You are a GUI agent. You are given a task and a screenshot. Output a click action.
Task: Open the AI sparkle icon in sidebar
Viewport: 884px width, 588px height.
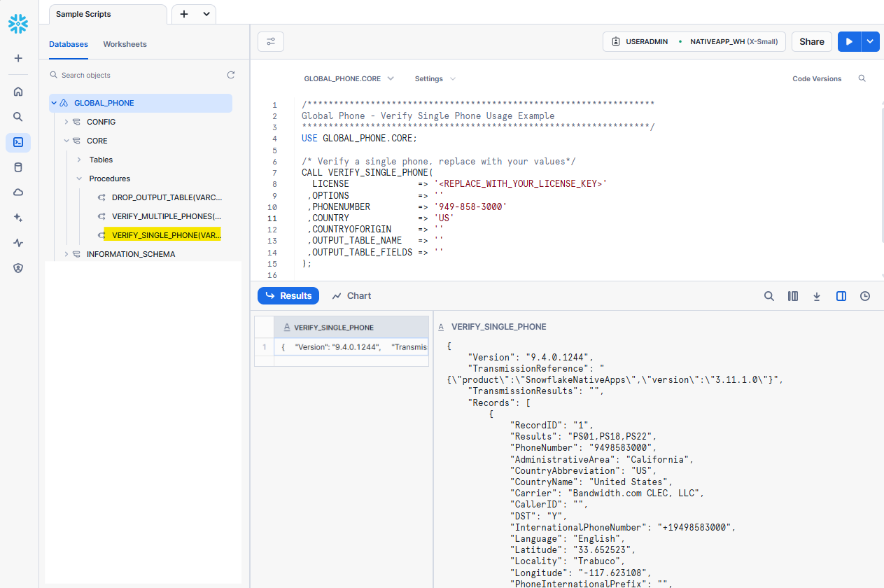pos(18,218)
